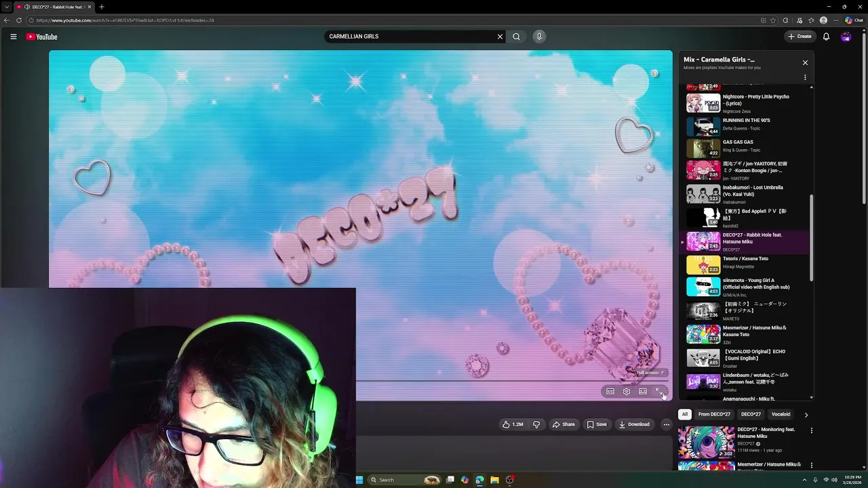Go back in browser
The height and width of the screenshot is (488, 868).
pos(7,20)
